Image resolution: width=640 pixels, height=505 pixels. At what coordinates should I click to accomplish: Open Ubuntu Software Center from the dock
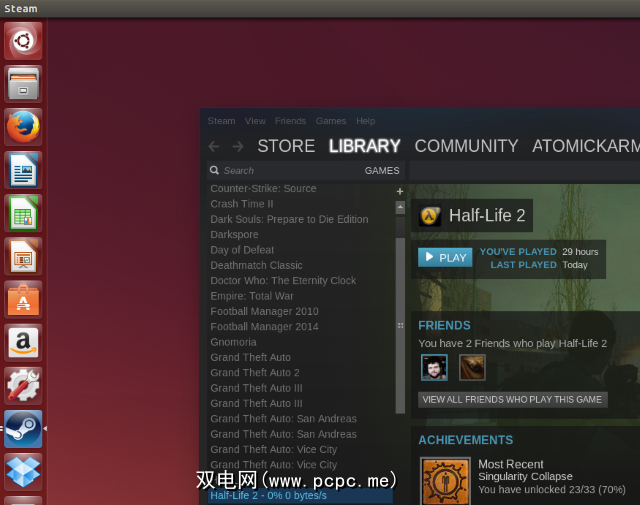click(x=23, y=300)
